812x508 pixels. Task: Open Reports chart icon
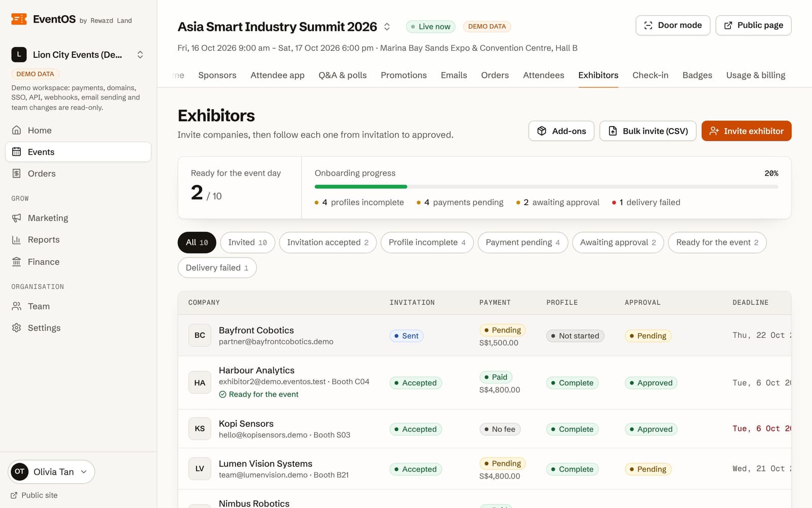click(x=17, y=240)
